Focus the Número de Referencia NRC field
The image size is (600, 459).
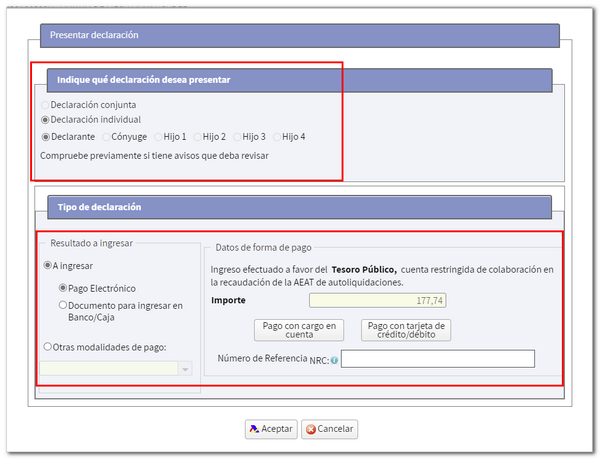[437, 360]
